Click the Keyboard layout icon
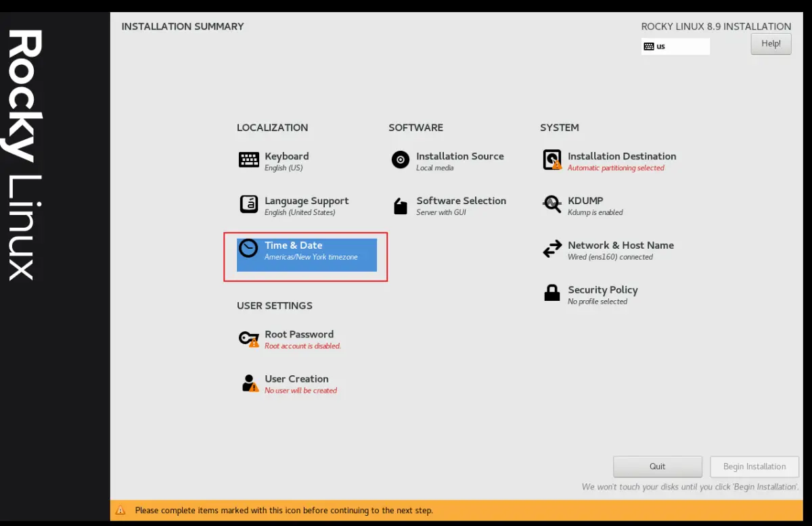812x526 pixels. pyautogui.click(x=249, y=160)
